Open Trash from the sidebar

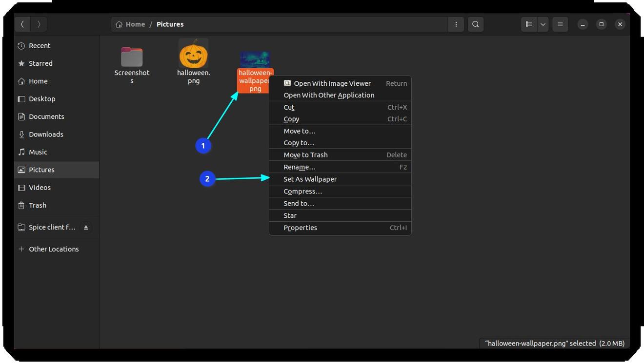pos(38,205)
